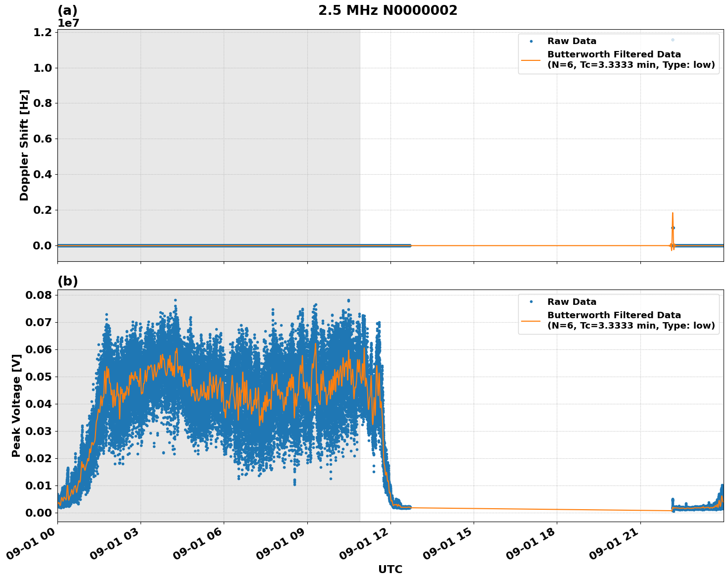Viewport: 728px width, 580px height.
Task: Click the Doppler spike near 09-01 22
Action: tap(673, 223)
